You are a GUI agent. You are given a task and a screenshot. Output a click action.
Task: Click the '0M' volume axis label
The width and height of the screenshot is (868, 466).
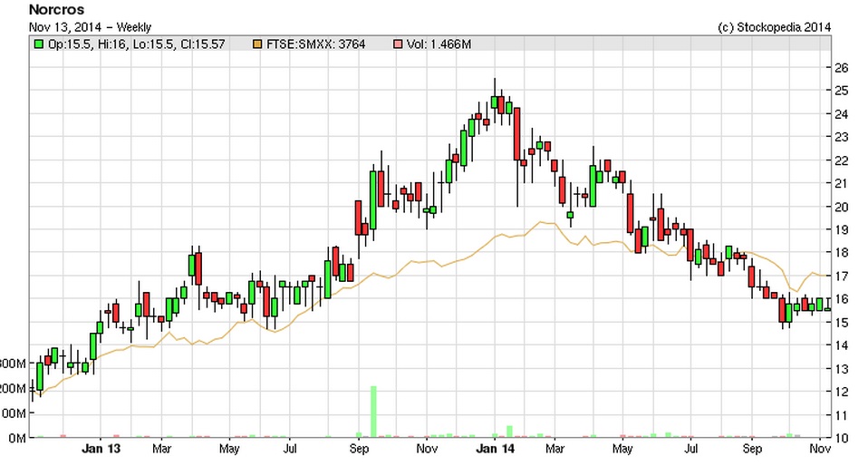pyautogui.click(x=18, y=438)
